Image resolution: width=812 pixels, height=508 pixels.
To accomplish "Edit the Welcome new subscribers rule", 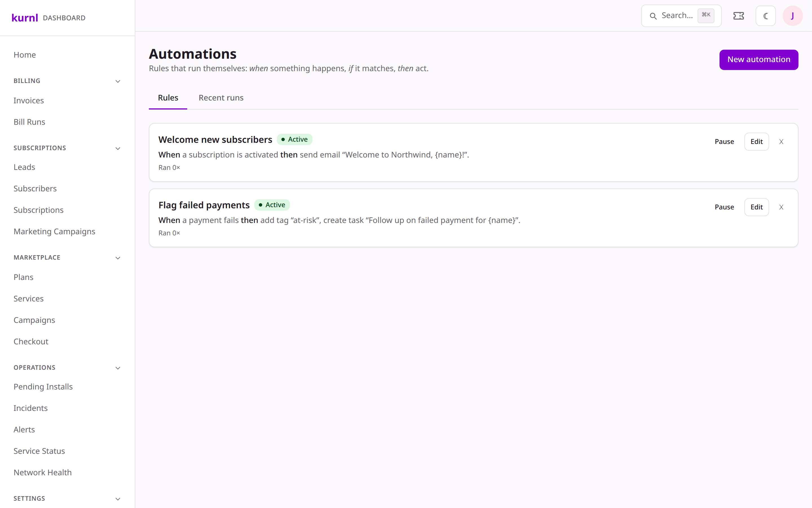I will click(x=756, y=142).
